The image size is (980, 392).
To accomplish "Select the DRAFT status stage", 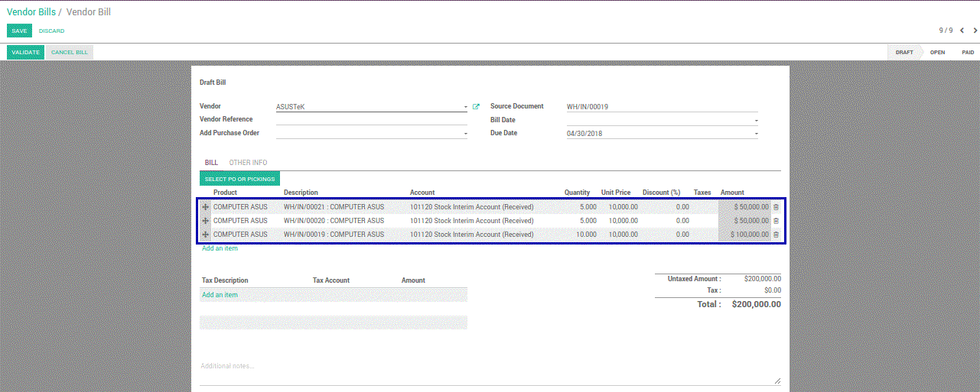I will pos(904,53).
